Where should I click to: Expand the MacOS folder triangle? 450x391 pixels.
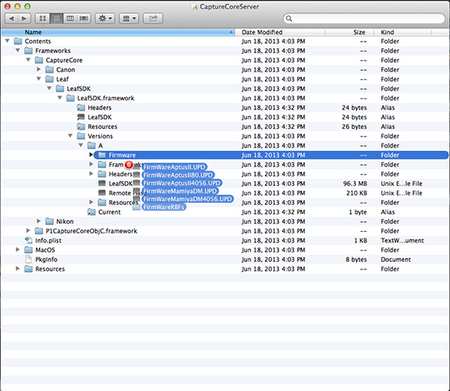[18, 250]
